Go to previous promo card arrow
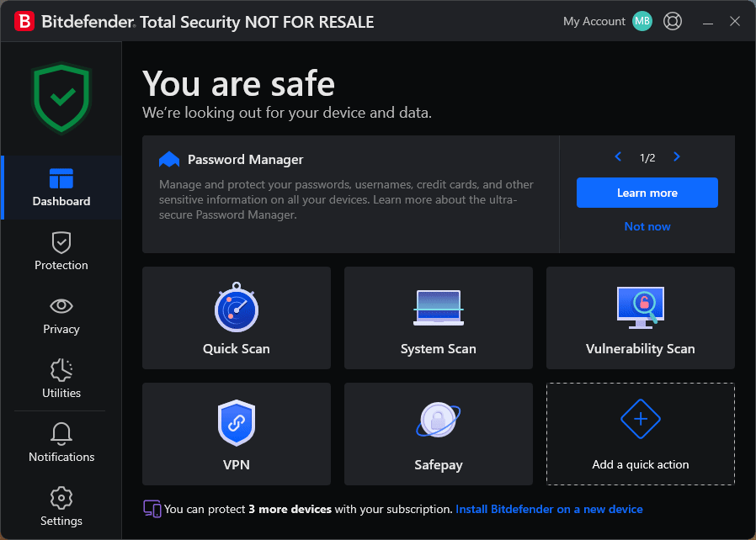This screenshot has width=756, height=540. tap(618, 157)
